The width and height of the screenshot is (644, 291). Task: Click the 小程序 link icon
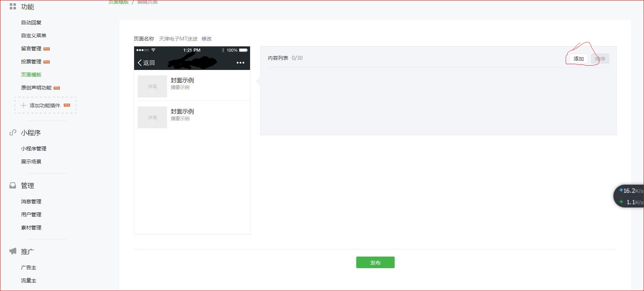tap(13, 133)
